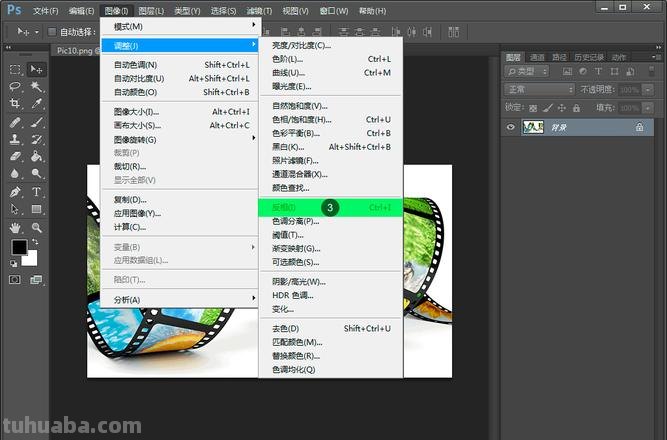Toggle the layer filter on/off switch
The image size is (667, 440).
[651, 71]
